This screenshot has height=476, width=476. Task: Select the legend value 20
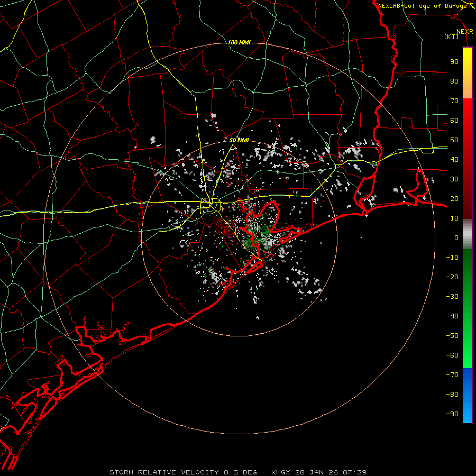click(454, 199)
